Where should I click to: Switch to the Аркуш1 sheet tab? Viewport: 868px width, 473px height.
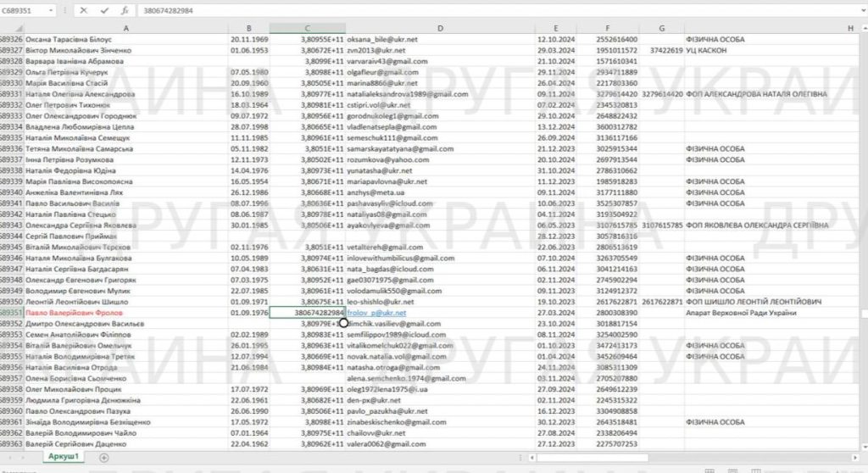coord(64,457)
